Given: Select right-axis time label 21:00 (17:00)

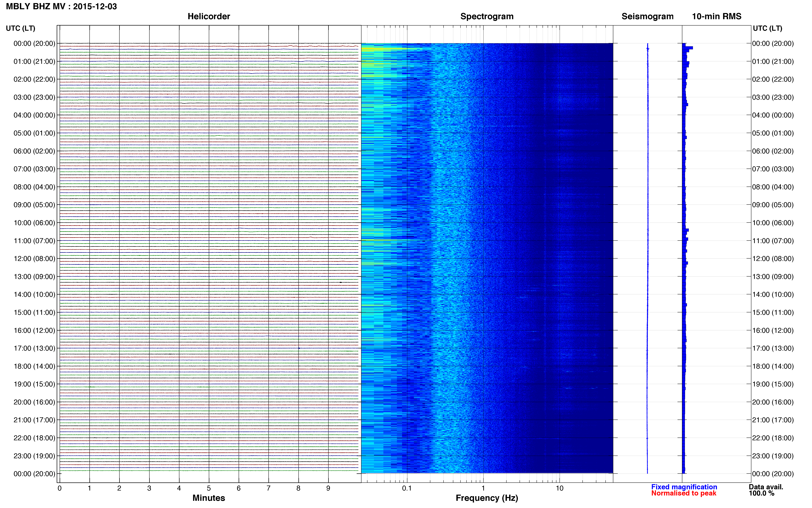Looking at the screenshot, I should pyautogui.click(x=773, y=420).
